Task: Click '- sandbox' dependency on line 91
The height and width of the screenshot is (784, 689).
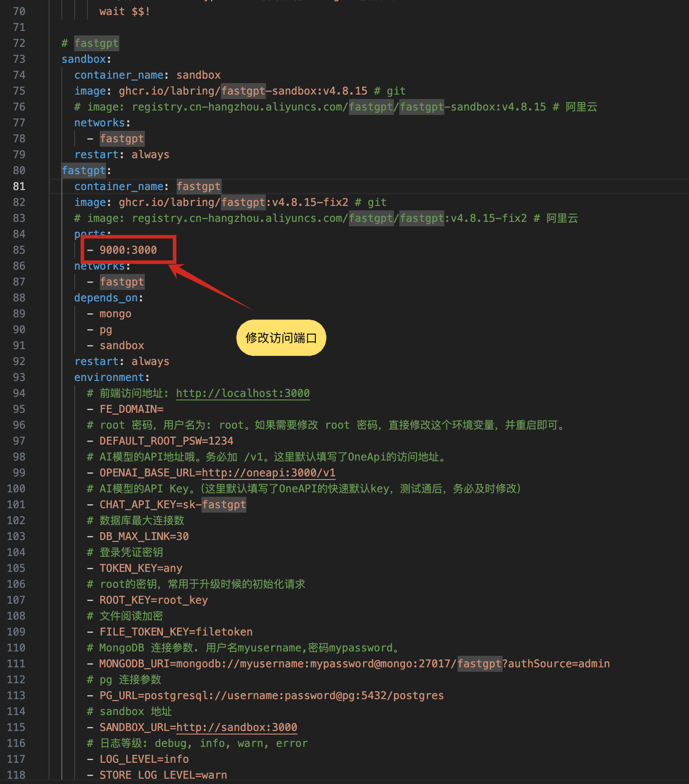Action: (x=116, y=346)
